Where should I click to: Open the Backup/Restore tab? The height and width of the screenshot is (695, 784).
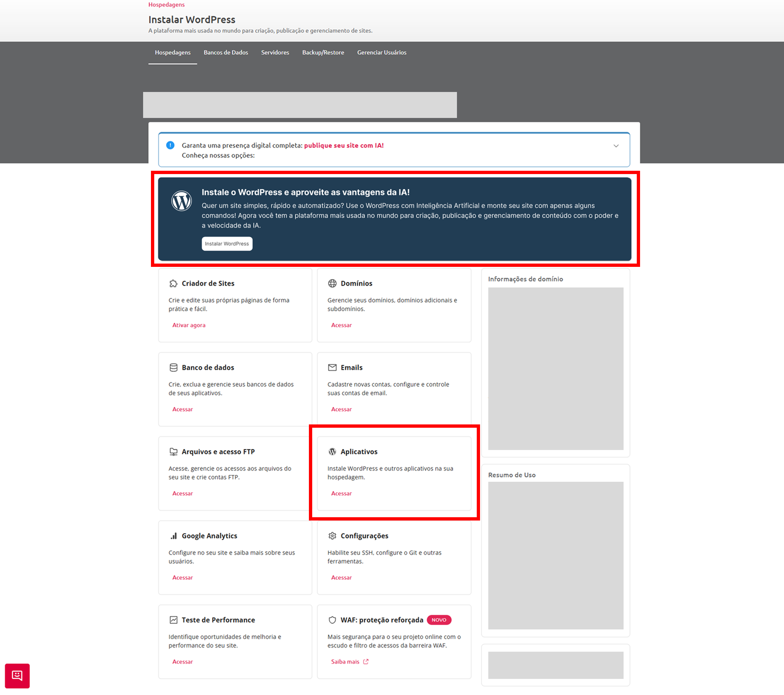pos(323,52)
